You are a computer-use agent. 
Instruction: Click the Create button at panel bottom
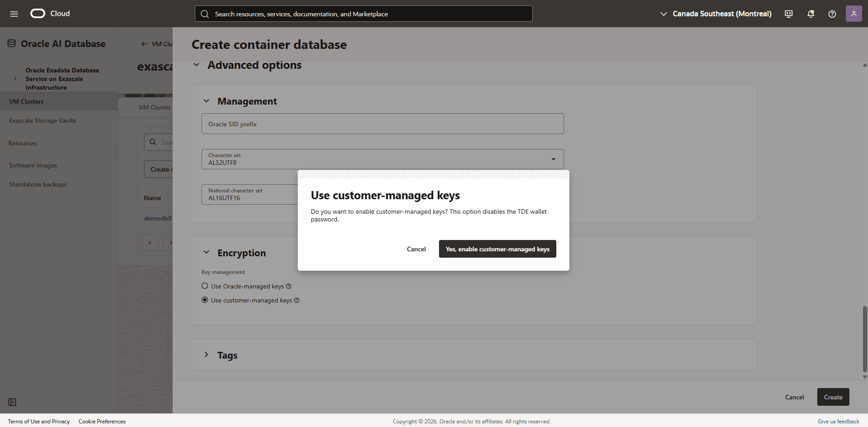click(833, 397)
